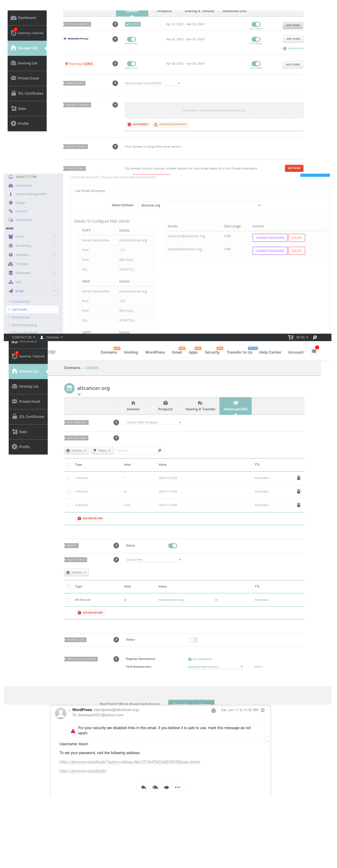
Task: Open the Security item in the top navigation
Action: coord(212,352)
